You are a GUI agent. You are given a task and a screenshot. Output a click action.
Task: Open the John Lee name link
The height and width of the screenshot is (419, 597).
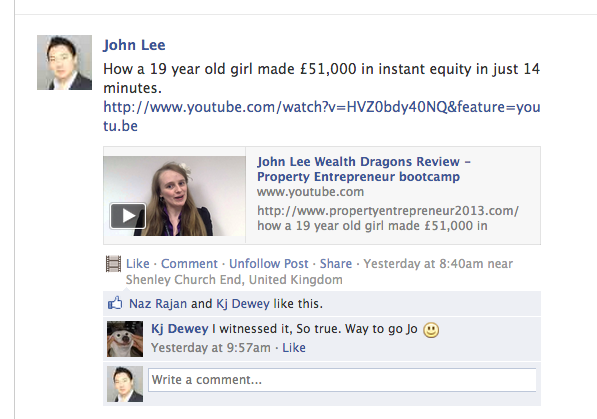click(x=134, y=45)
